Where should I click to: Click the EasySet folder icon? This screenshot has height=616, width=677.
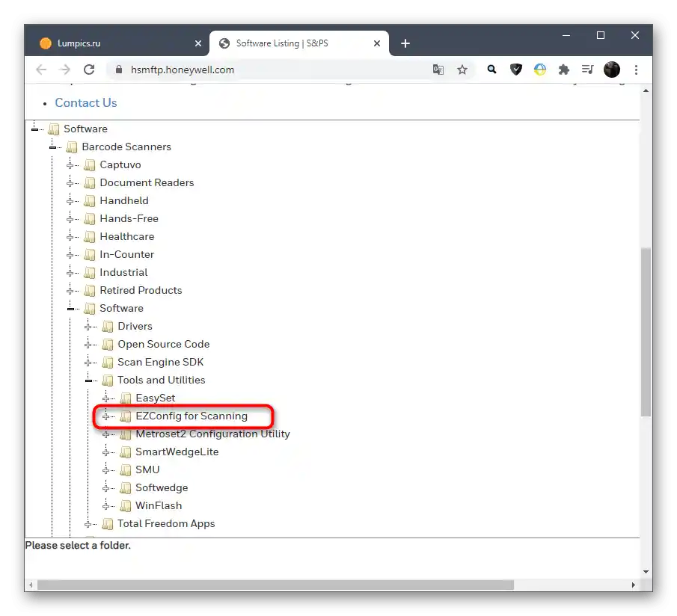coord(125,398)
